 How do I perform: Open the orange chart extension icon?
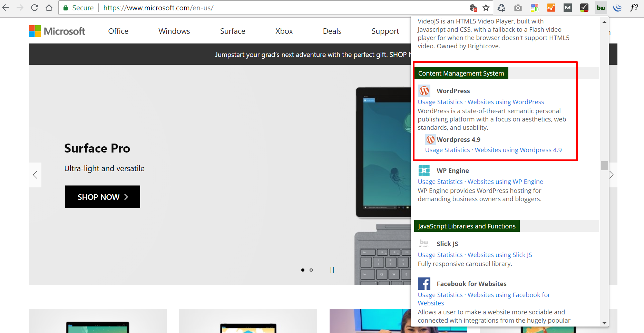click(x=551, y=8)
